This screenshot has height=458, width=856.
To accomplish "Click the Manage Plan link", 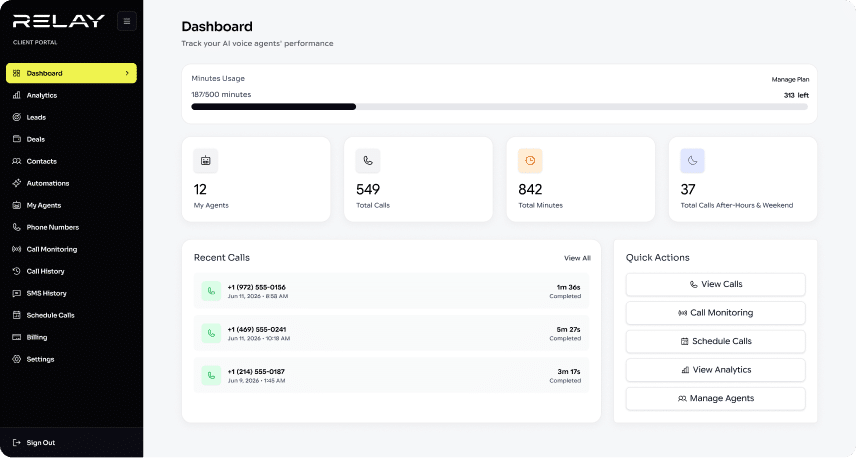I will coord(790,79).
